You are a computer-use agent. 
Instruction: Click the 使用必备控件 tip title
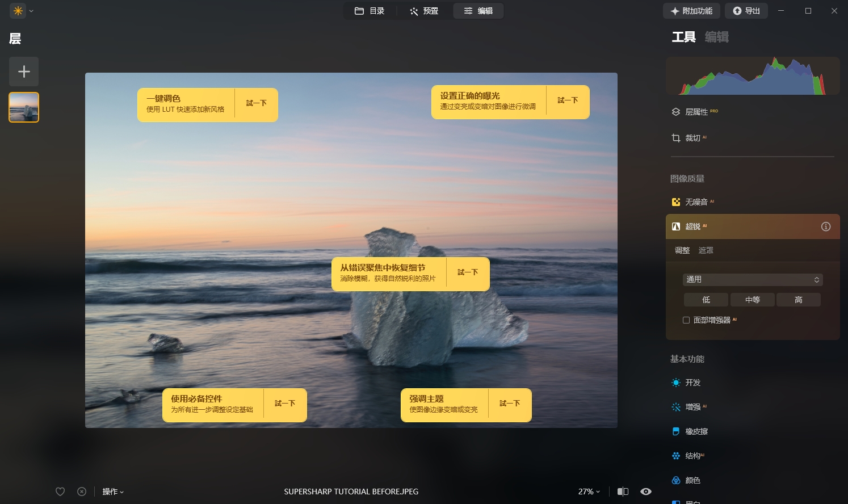point(196,398)
